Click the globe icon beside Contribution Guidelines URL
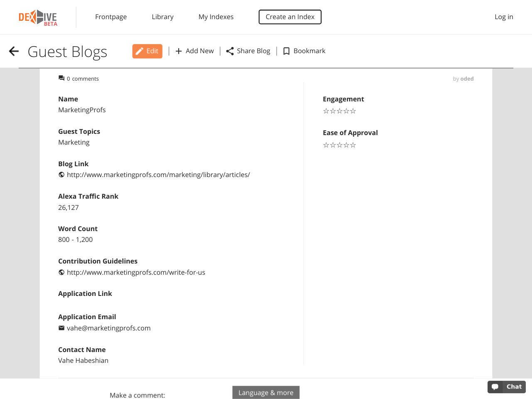The width and height of the screenshot is (532, 399). [x=62, y=272]
